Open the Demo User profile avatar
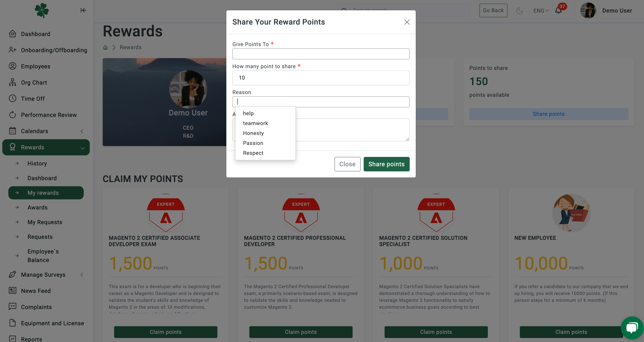 pyautogui.click(x=588, y=10)
